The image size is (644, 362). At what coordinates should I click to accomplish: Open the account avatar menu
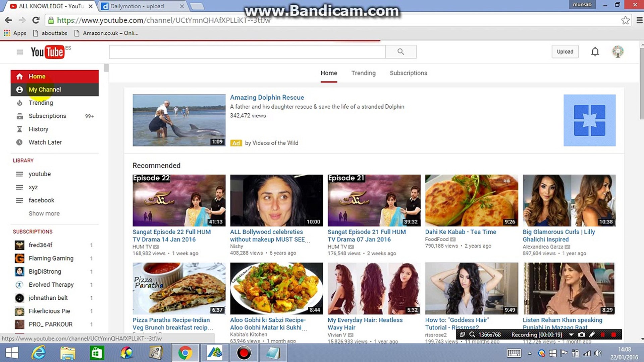(x=618, y=52)
